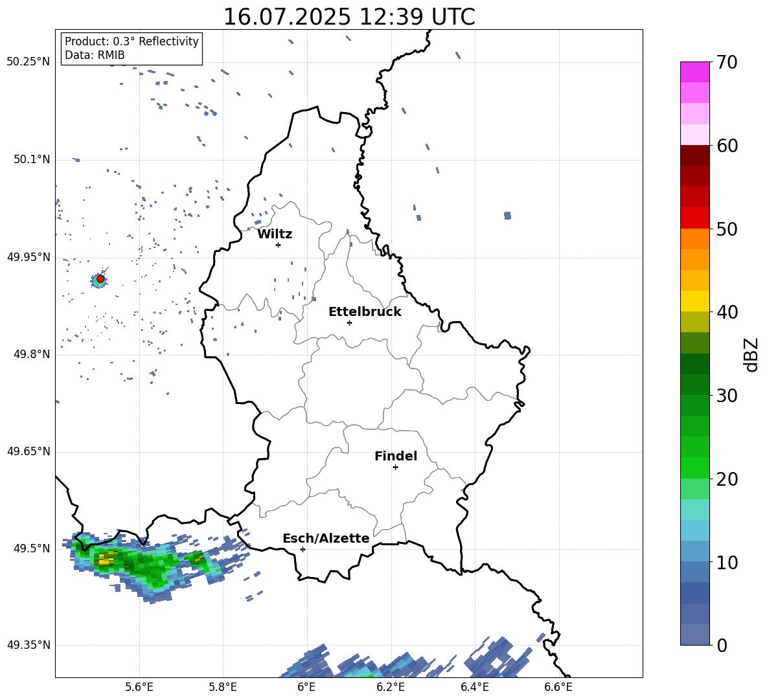Click the magenta top colorbar segment

coord(694,72)
